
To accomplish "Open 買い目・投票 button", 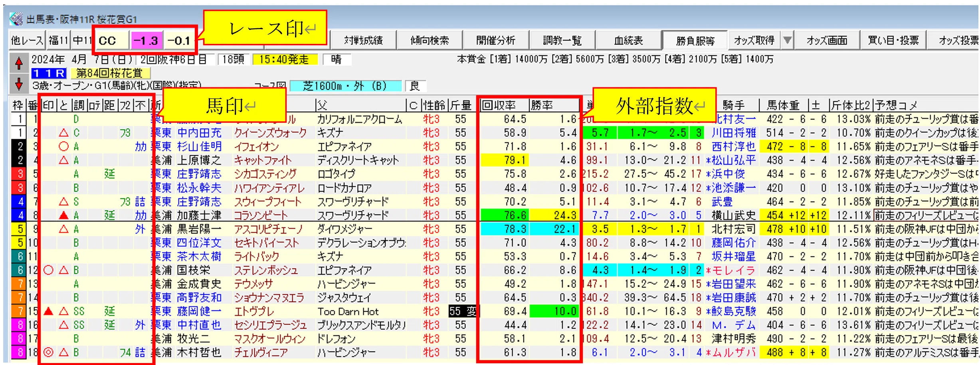I will (893, 40).
